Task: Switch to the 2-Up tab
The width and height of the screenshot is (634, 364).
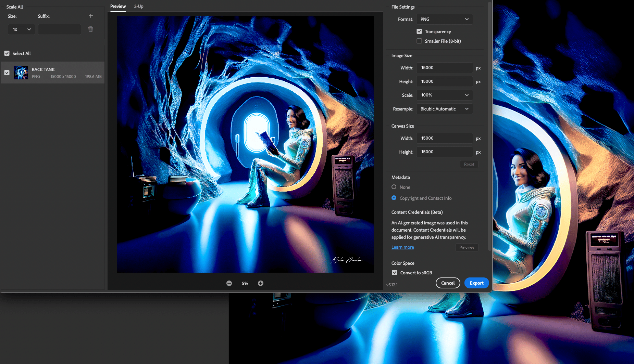Action: pos(139,6)
